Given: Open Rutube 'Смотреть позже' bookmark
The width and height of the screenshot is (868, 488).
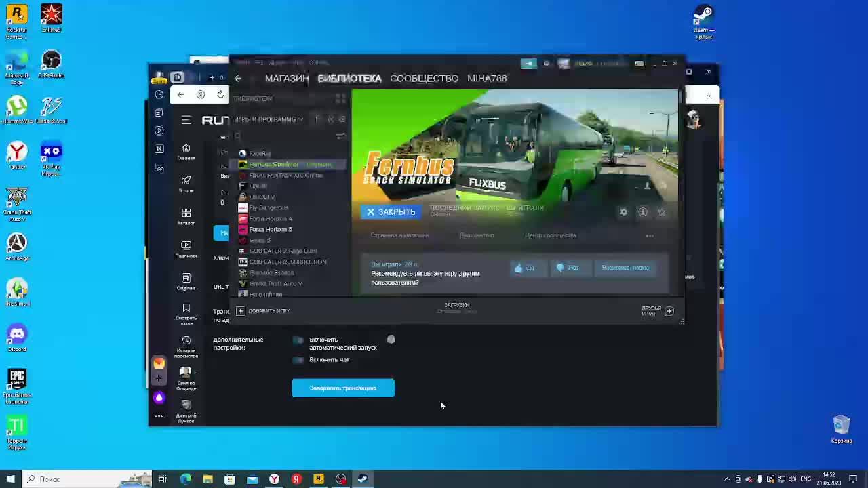Looking at the screenshot, I should click(186, 313).
